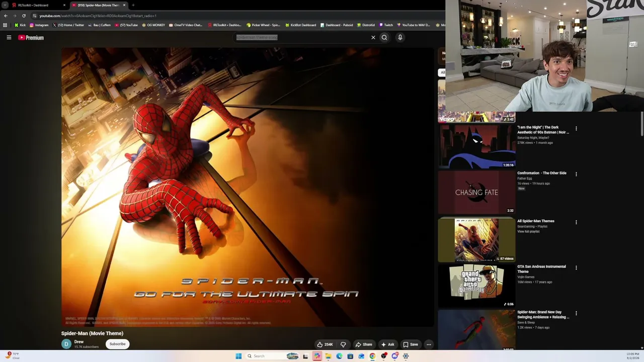Open File Explorer from the taskbar

click(x=328, y=356)
